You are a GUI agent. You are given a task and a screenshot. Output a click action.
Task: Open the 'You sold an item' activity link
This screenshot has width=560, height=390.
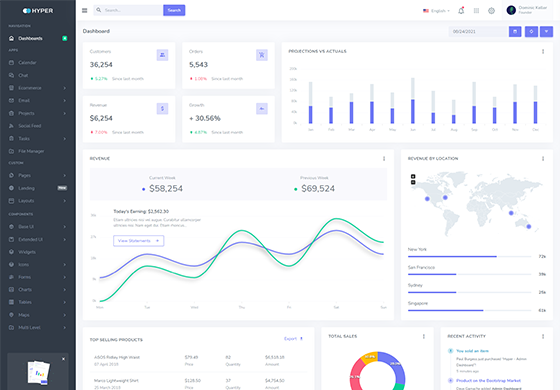472,351
